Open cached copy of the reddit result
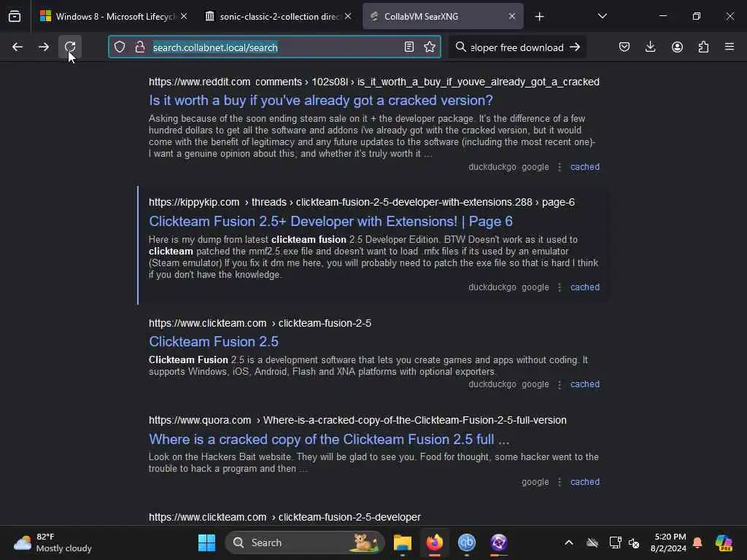This screenshot has height=560, width=747. click(x=585, y=167)
